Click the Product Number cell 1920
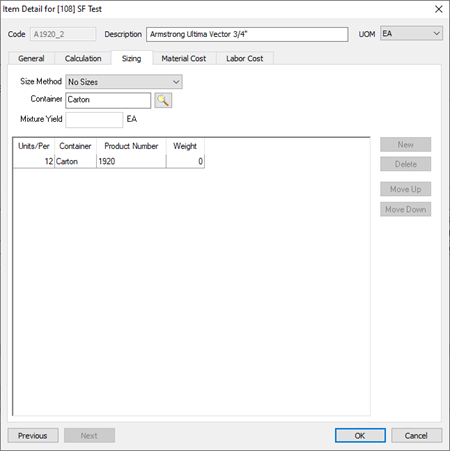This screenshot has height=451, width=450. click(x=131, y=161)
